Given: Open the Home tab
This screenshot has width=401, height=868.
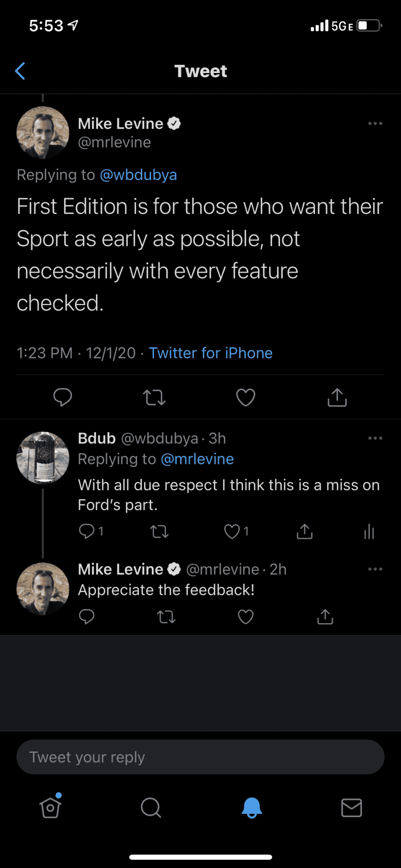Looking at the screenshot, I should click(50, 808).
